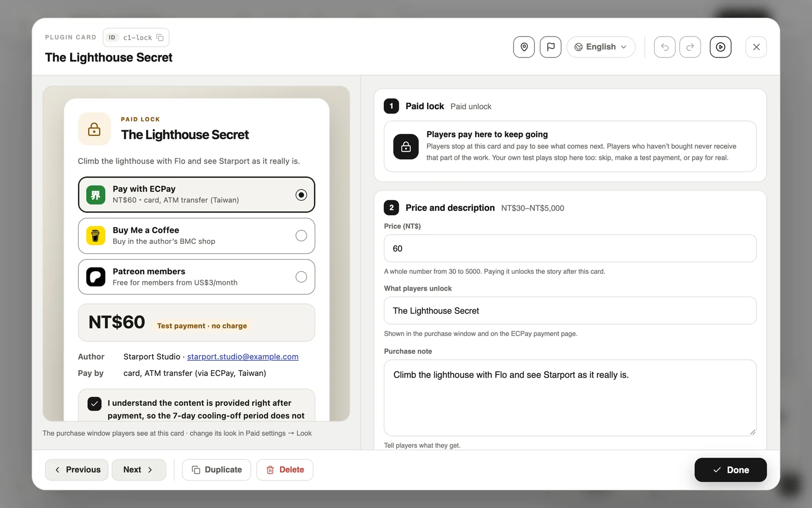Click the Done button

(x=730, y=470)
